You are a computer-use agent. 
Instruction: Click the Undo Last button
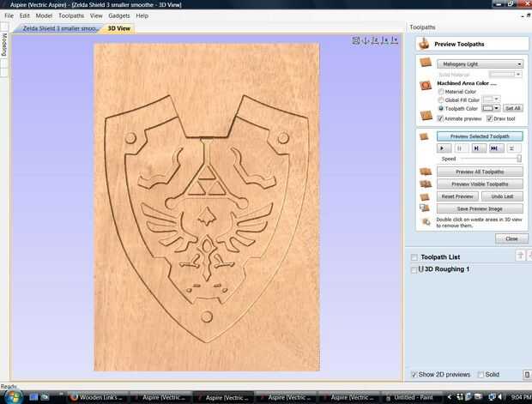click(x=502, y=196)
